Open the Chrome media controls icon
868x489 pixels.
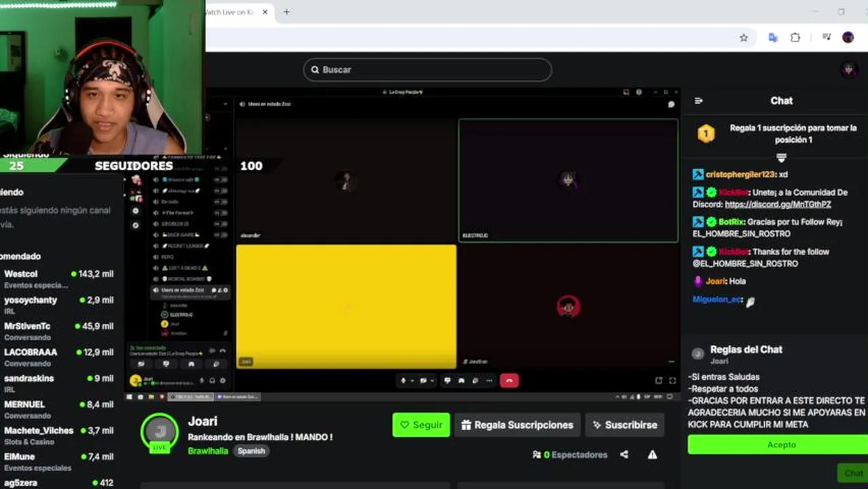[x=827, y=37]
